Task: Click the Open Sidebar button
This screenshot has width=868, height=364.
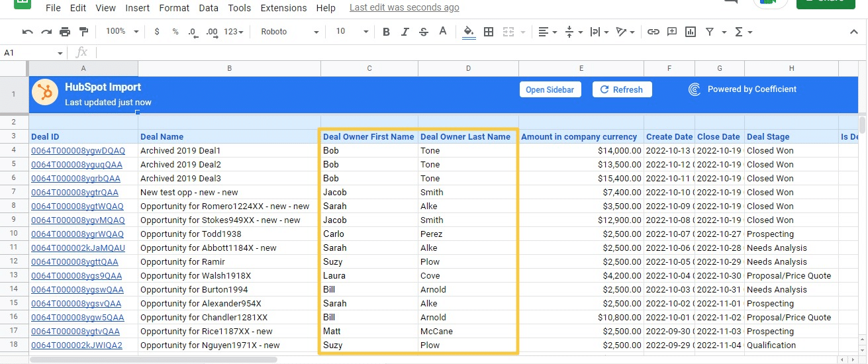Action: (x=550, y=90)
